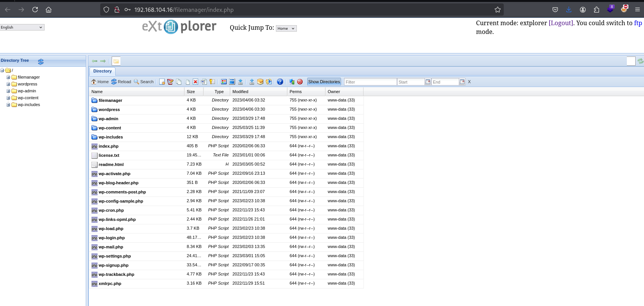Click the Admin users icon

click(x=292, y=82)
